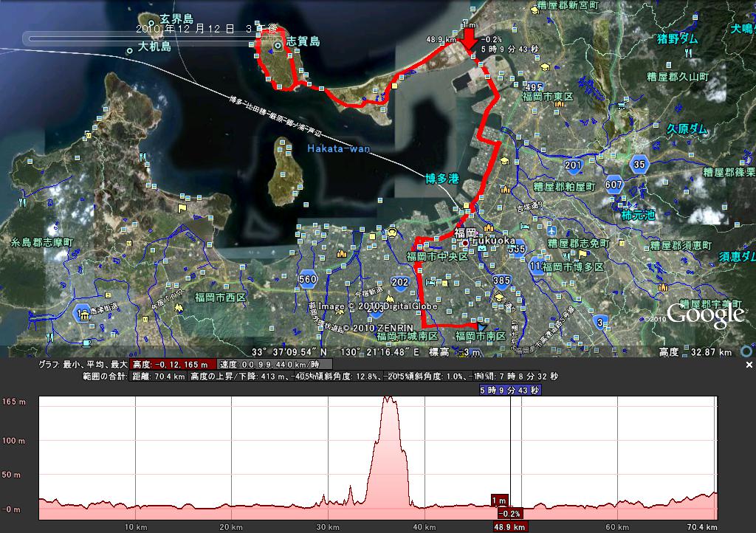Click the 久原ダム dam label
Viewport: 756px width, 533px height.
click(687, 129)
